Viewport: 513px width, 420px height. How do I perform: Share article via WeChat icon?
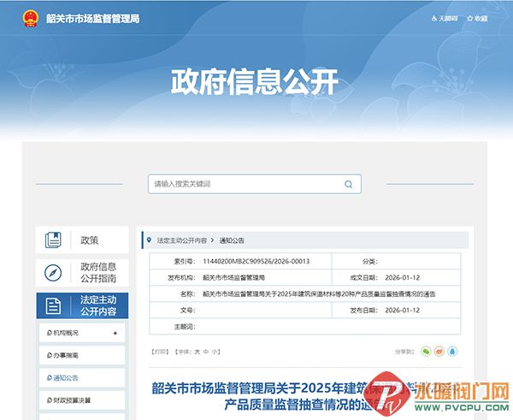coord(425,351)
